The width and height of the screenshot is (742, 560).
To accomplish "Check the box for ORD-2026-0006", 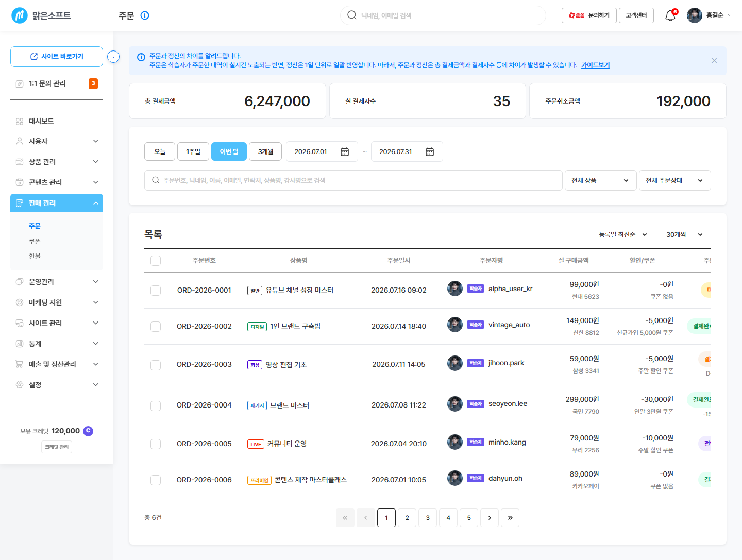I will click(156, 480).
